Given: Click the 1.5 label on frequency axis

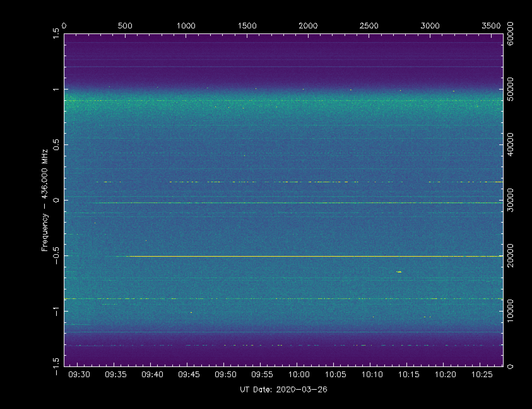Looking at the screenshot, I should (56, 34).
